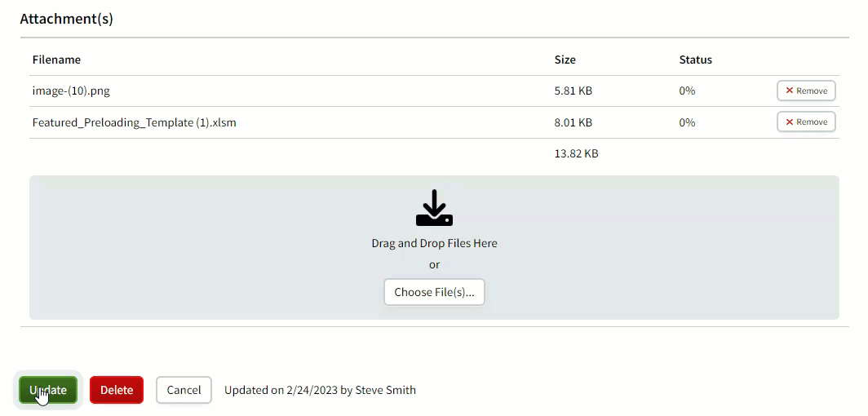Screen dimensions: 868x416
Task: Click the Status column header
Action: pyautogui.click(x=695, y=60)
